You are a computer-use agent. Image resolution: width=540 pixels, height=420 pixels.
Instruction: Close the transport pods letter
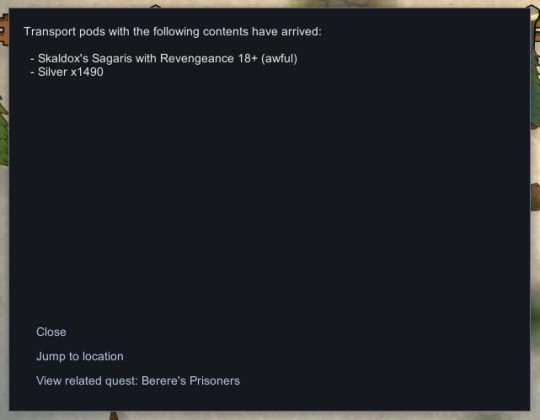51,332
